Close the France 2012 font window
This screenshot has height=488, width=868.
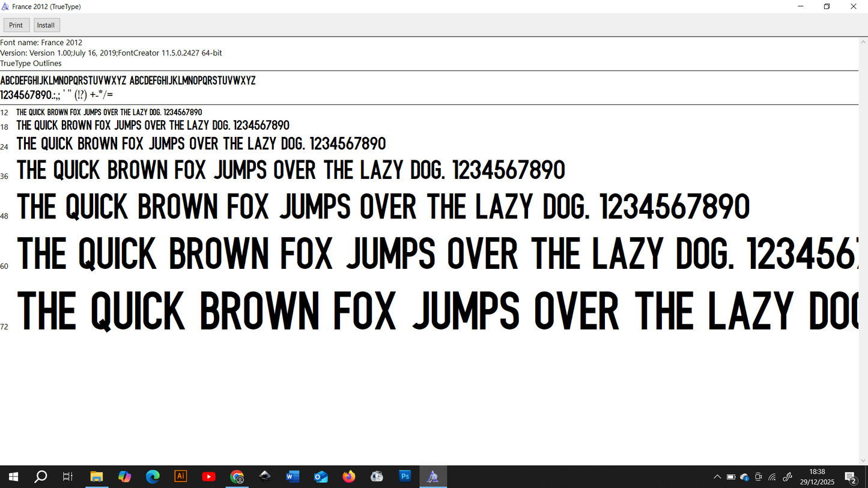tap(854, 7)
